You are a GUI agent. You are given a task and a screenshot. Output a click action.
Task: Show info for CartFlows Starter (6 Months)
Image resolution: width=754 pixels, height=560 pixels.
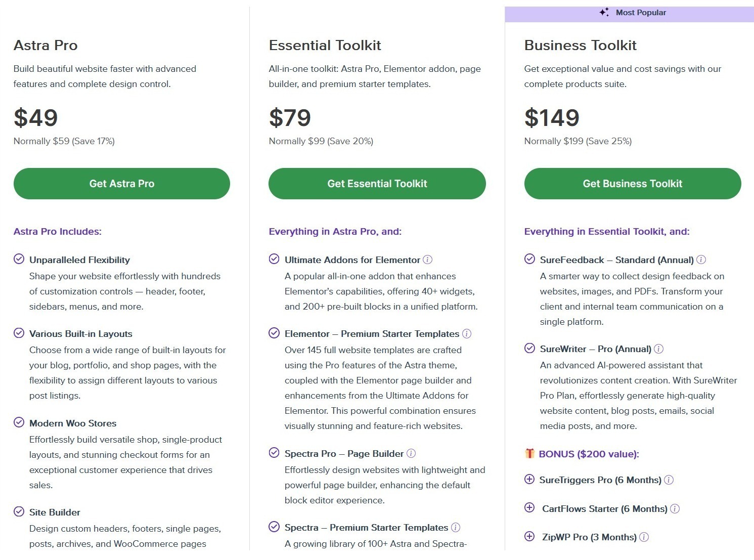tap(675, 509)
